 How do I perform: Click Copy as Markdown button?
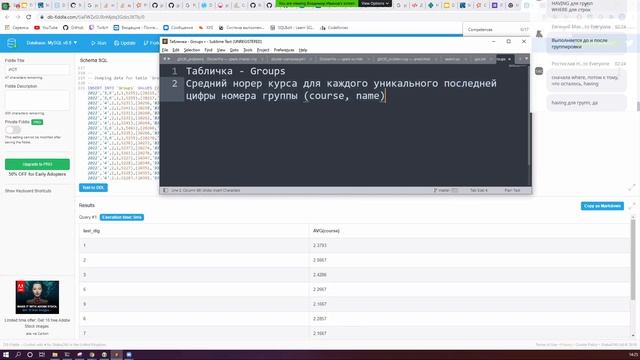click(602, 206)
